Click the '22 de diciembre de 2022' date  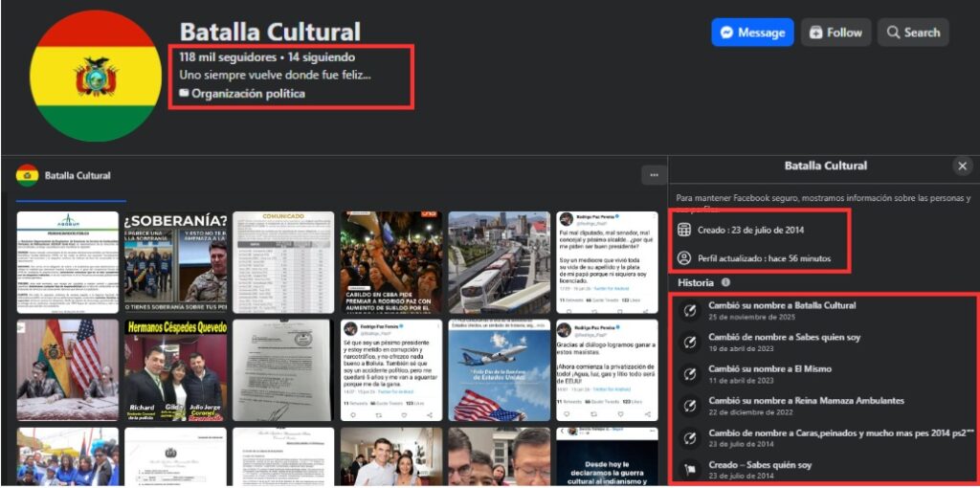tap(750, 411)
